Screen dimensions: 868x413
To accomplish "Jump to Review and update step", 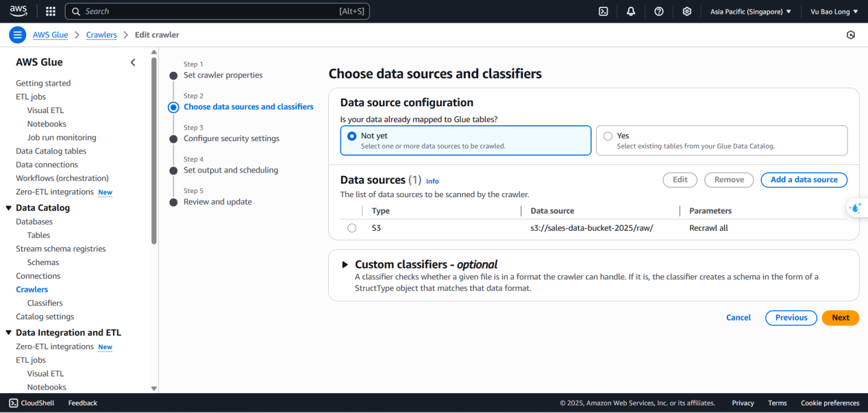I will click(218, 202).
